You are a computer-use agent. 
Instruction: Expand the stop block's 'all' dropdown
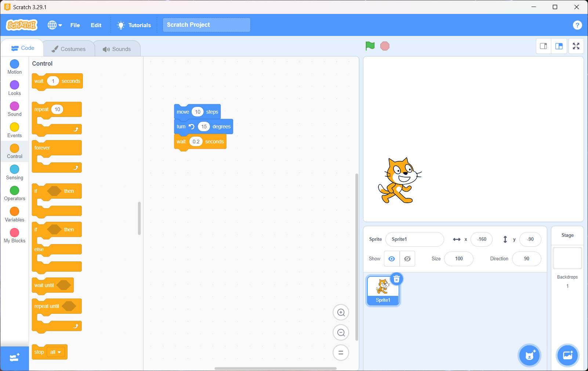click(56, 352)
